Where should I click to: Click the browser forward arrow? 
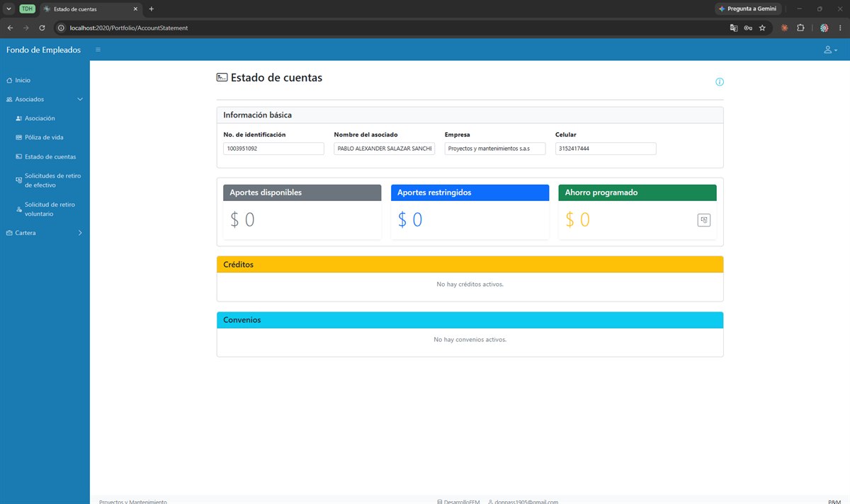coord(26,28)
